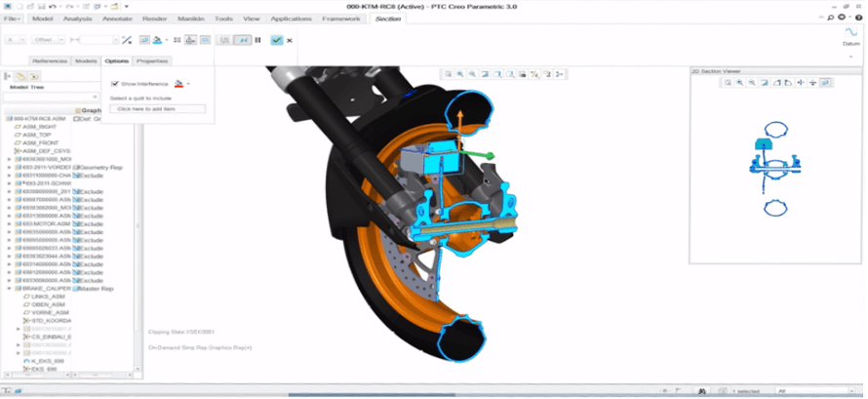Open the Properties panel tab
This screenshot has width=868, height=399.
pos(152,60)
